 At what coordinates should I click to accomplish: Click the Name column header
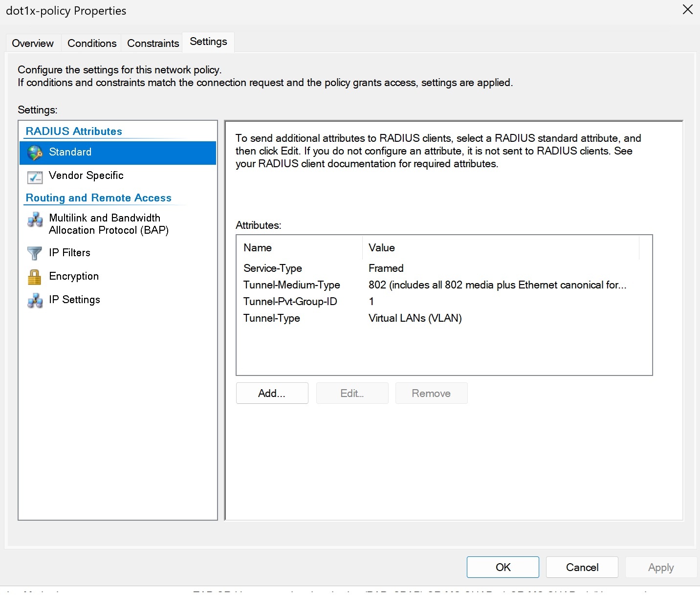click(300, 247)
